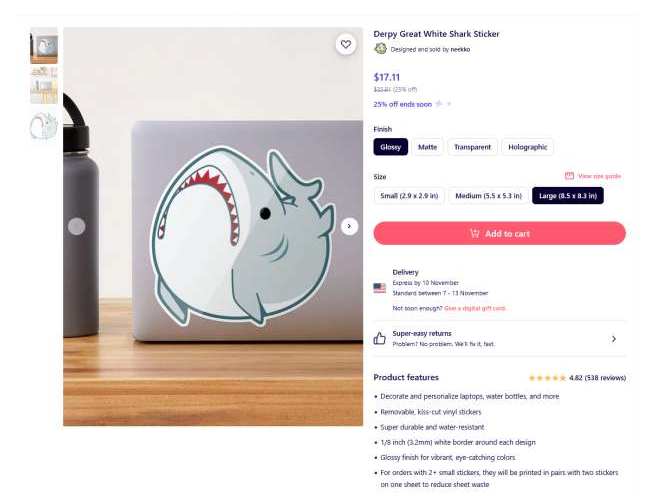664x500 pixels.
Task: Select the Transparent finish option
Action: coord(472,147)
